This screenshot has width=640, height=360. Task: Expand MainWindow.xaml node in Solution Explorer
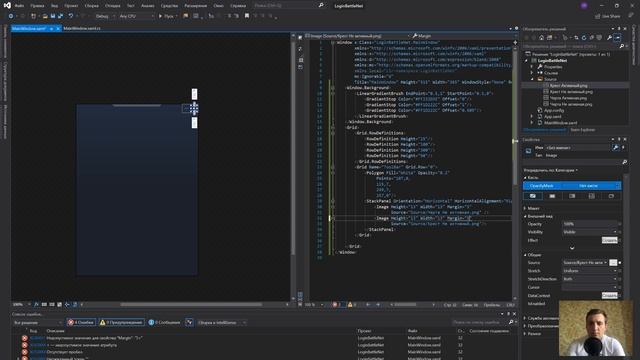click(532, 122)
